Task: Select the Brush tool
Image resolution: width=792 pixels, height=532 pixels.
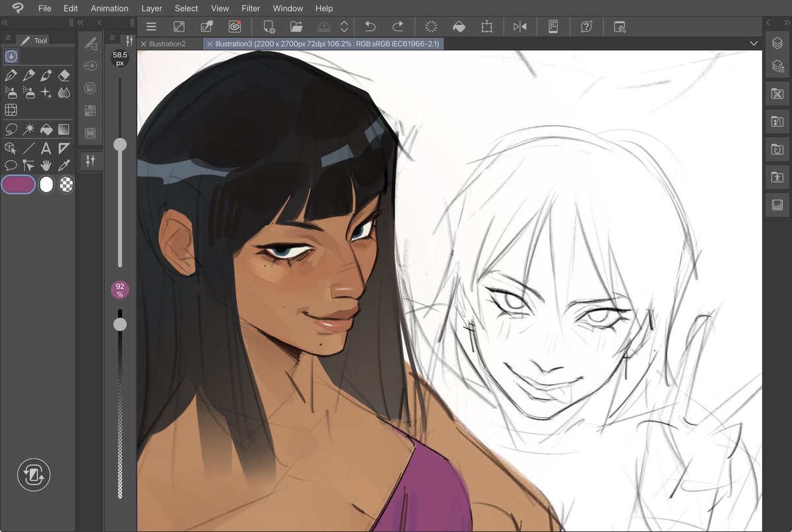Action: pos(46,75)
